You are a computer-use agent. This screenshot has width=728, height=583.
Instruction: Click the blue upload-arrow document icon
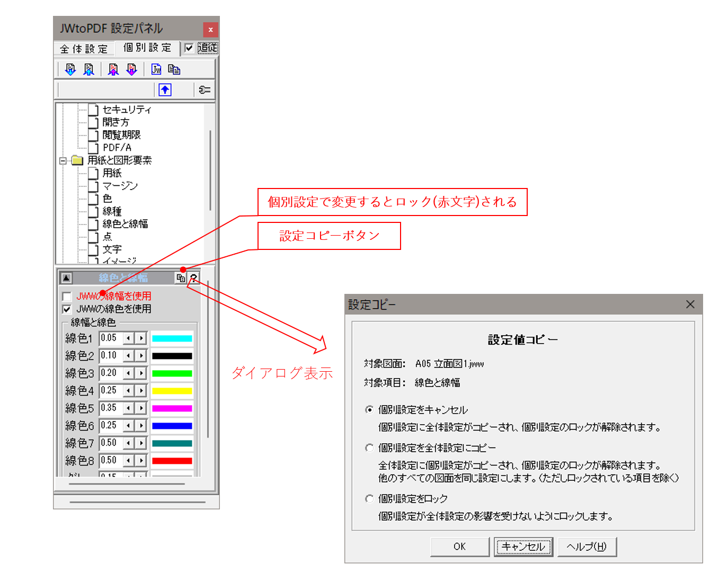click(88, 69)
